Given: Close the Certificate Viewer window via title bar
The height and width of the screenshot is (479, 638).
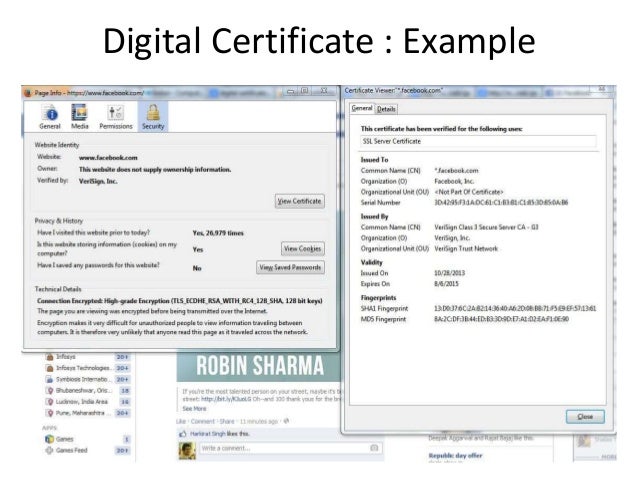Looking at the screenshot, I should (602, 89).
